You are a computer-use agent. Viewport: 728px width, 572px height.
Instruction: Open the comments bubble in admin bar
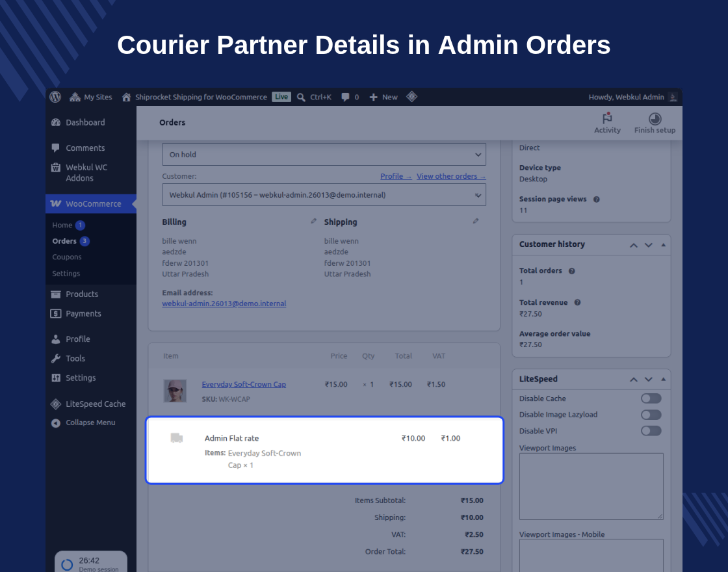point(350,97)
